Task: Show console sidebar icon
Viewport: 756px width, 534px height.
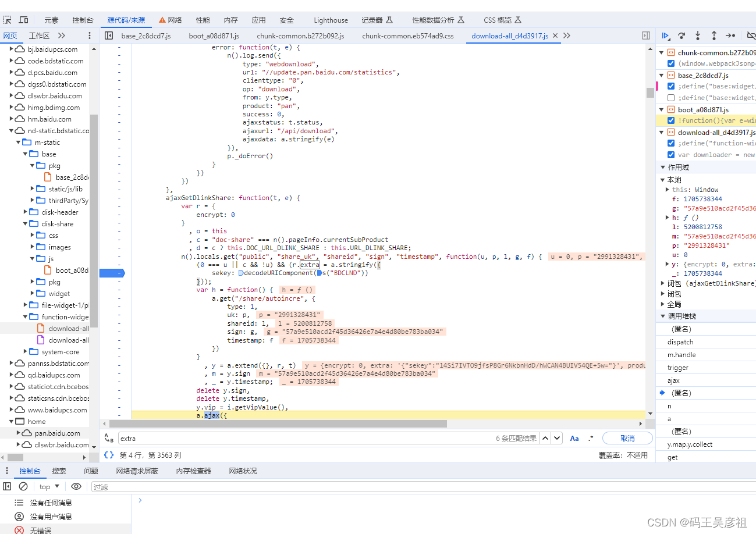Action: click(8, 486)
